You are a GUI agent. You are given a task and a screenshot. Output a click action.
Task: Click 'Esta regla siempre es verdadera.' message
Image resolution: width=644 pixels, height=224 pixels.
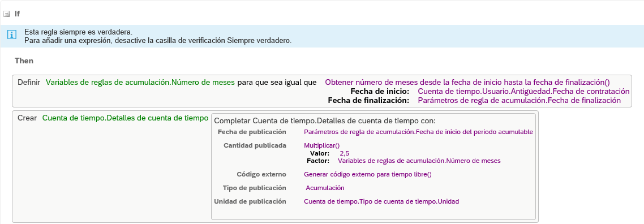click(79, 32)
